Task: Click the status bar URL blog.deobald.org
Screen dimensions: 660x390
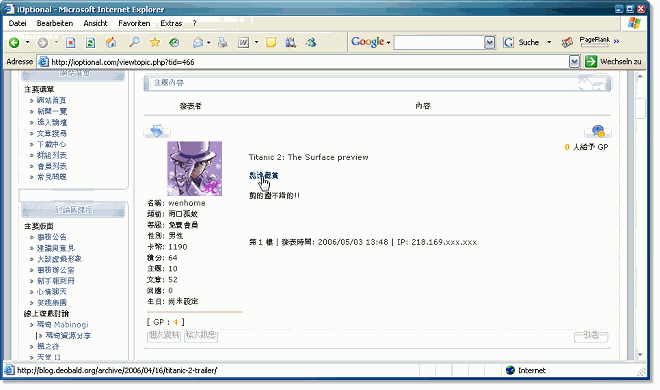Action: click(117, 370)
